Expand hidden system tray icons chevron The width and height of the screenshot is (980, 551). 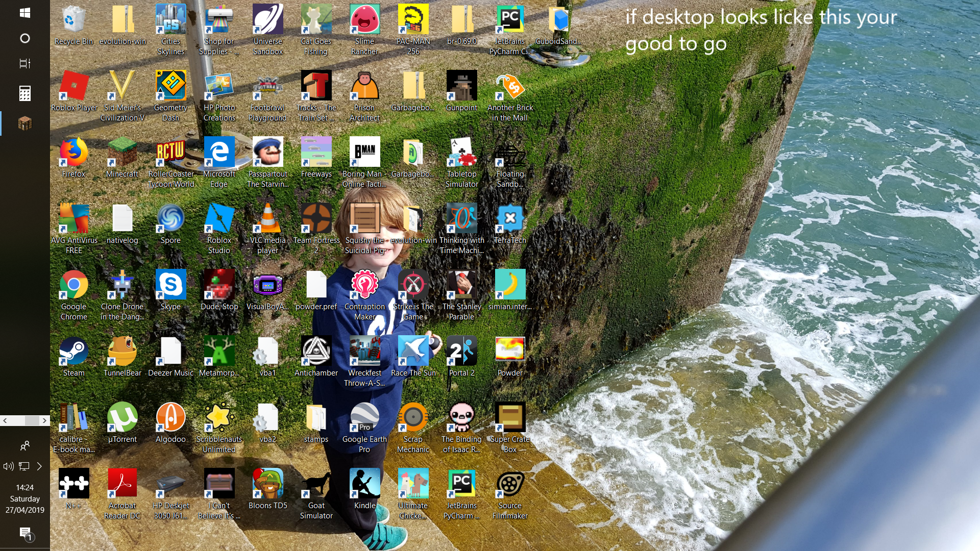[x=39, y=466]
